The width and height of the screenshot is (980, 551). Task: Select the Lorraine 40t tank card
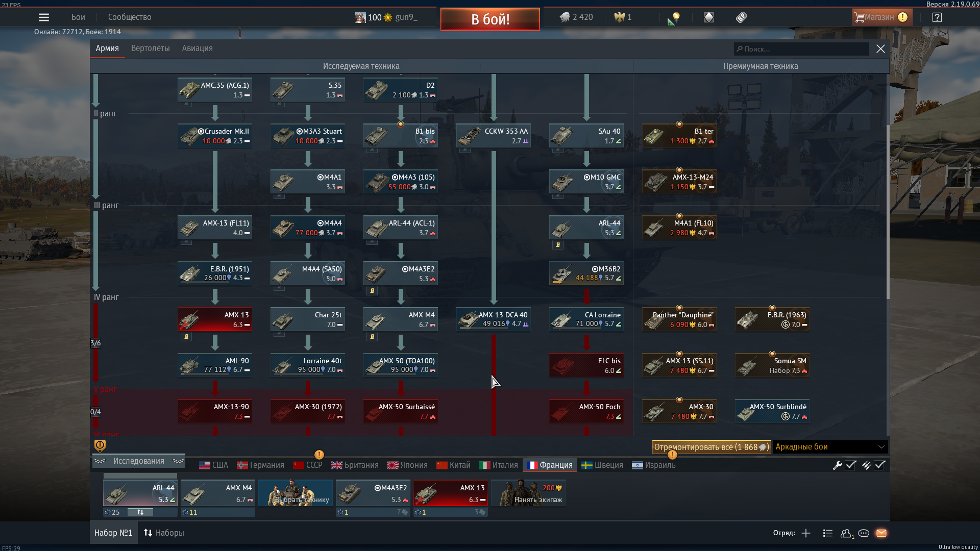[308, 365]
